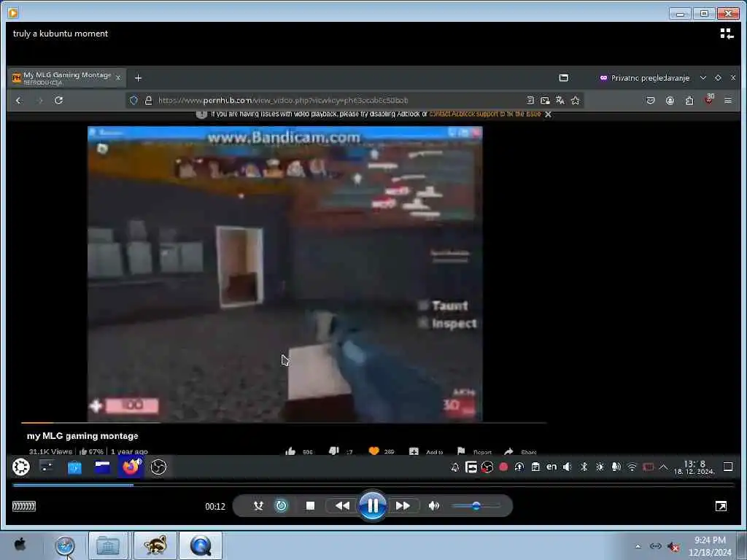Click the tracking protection shield icon
This screenshot has height=560, width=747.
tap(134, 101)
